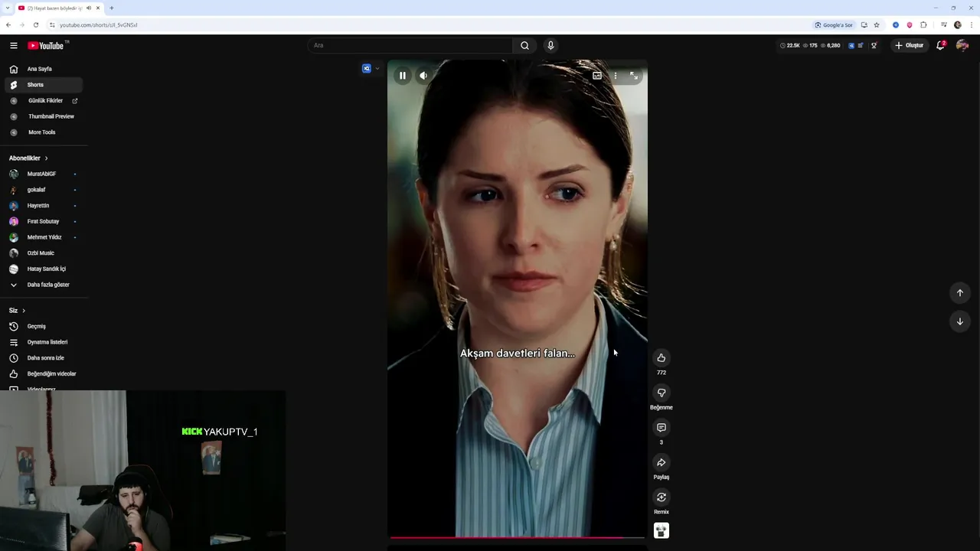This screenshot has height=551, width=980.
Task: Click the blue extension icon beside 6,280
Action: point(851,45)
